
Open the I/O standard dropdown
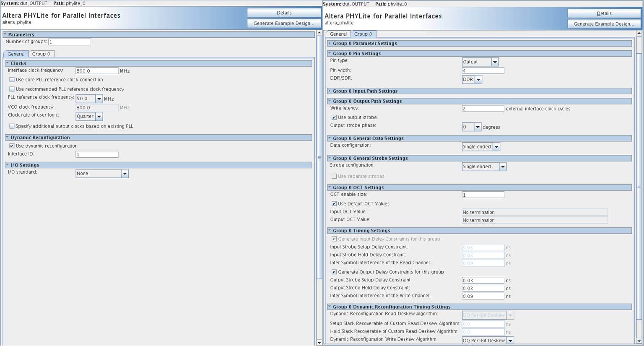(125, 174)
